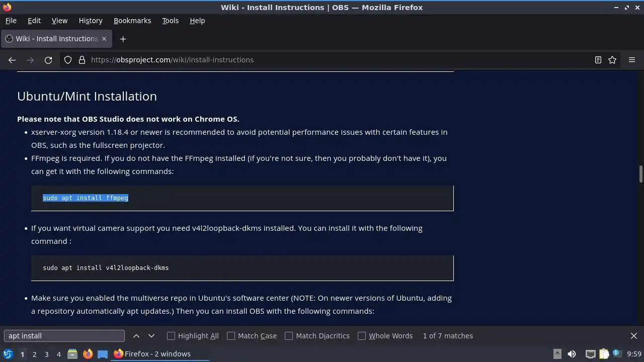644x362 pixels.
Task: Jump to previous find match
Action: pyautogui.click(x=136, y=336)
